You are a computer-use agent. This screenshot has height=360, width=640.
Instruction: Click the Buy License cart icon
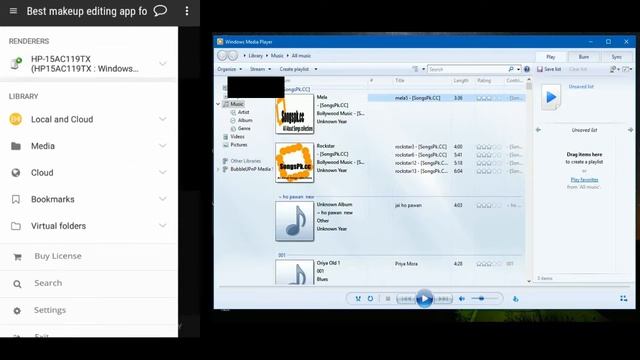[x=17, y=257]
